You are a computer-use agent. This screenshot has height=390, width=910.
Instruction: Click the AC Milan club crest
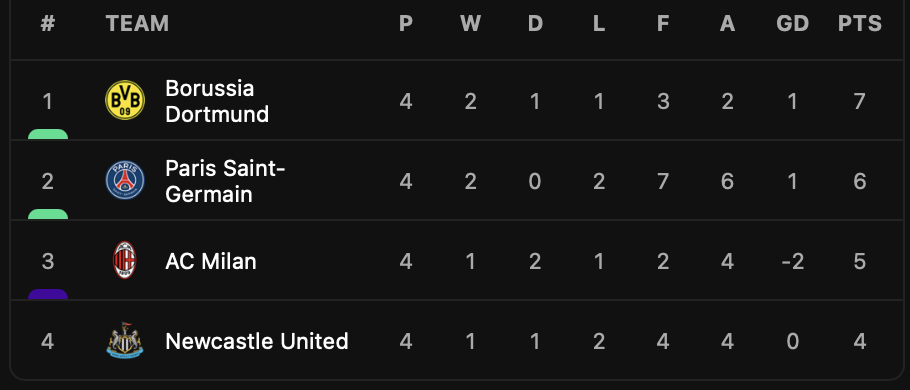(x=125, y=261)
